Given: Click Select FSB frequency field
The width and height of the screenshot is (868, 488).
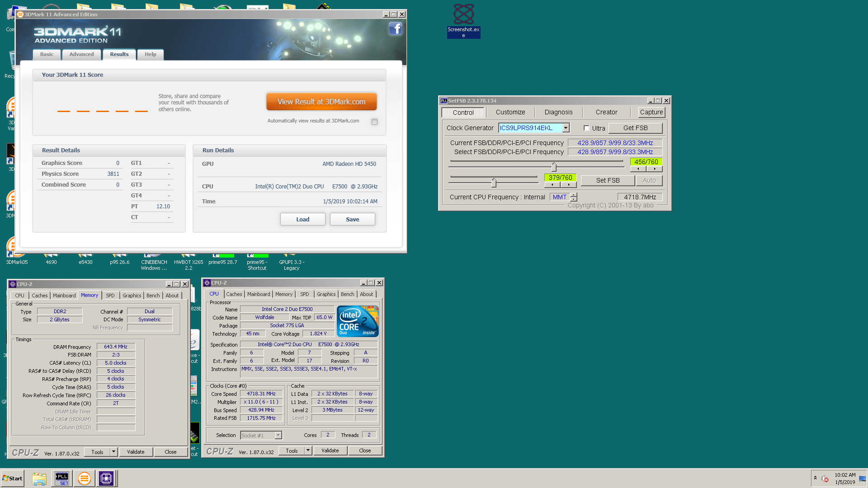Looking at the screenshot, I should (615, 152).
